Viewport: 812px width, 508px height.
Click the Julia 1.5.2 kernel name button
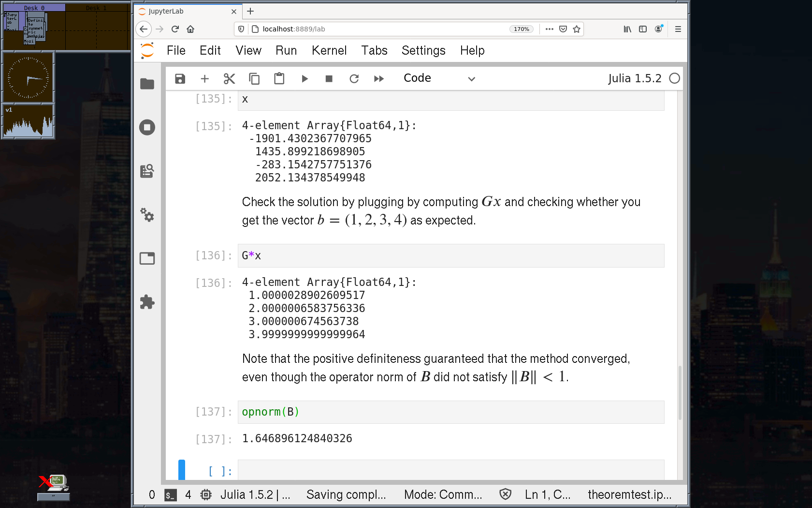point(634,78)
